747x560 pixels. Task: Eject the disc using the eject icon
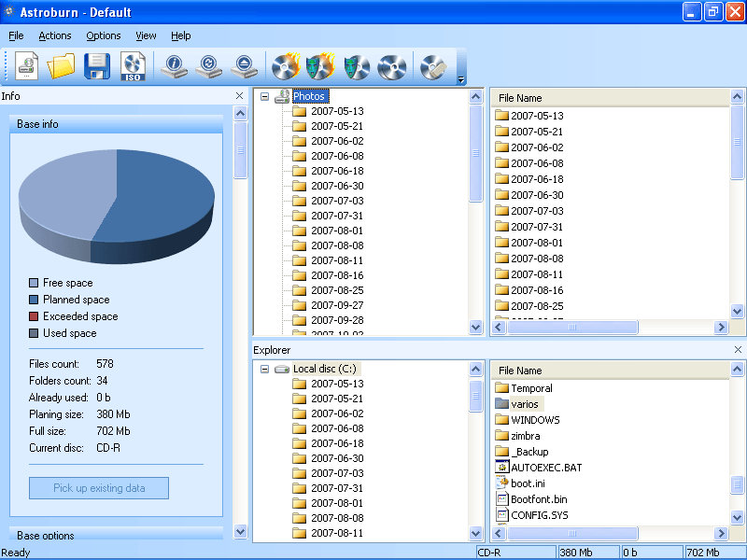(244, 66)
